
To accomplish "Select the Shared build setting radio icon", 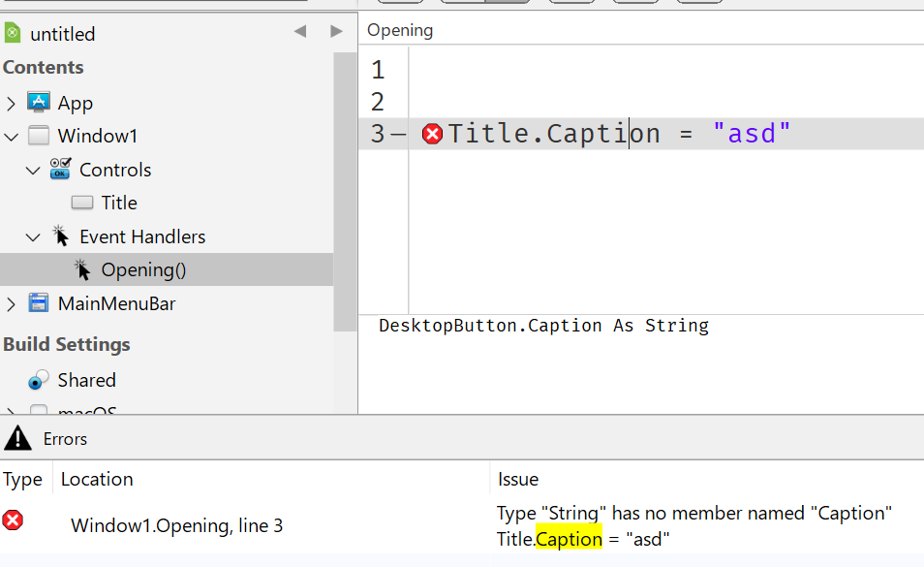I will 39,380.
